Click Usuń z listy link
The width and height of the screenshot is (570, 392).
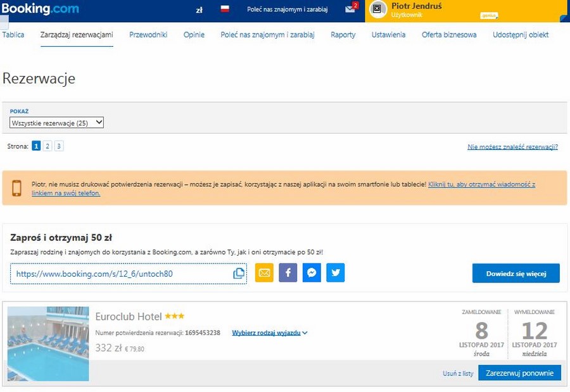click(x=458, y=374)
